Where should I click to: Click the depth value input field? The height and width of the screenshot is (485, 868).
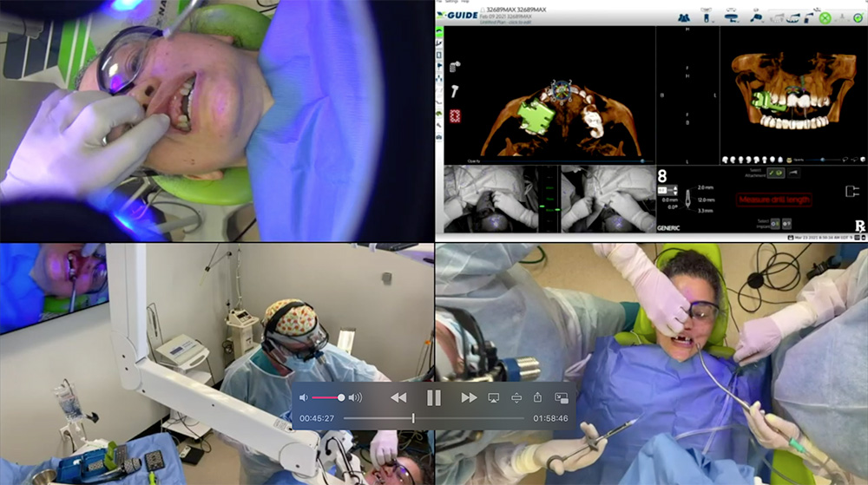pos(662,190)
